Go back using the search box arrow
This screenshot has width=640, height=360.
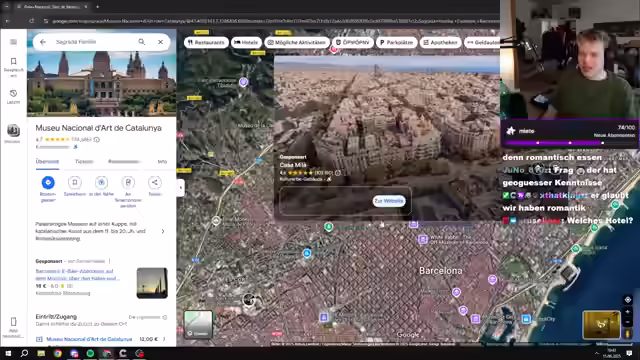pyautogui.click(x=43, y=42)
